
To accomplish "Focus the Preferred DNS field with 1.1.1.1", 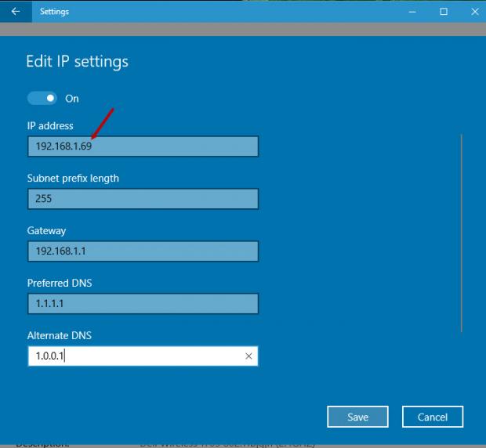I will point(143,304).
